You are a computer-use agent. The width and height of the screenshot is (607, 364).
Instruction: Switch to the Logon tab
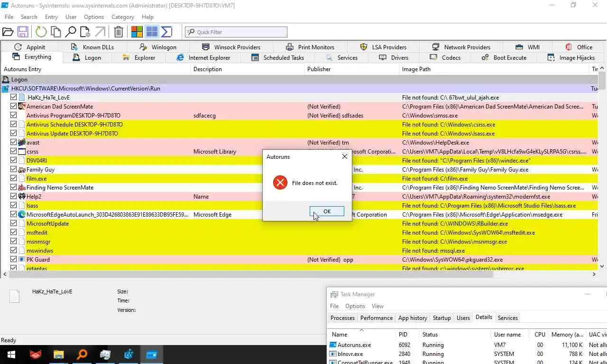click(87, 57)
